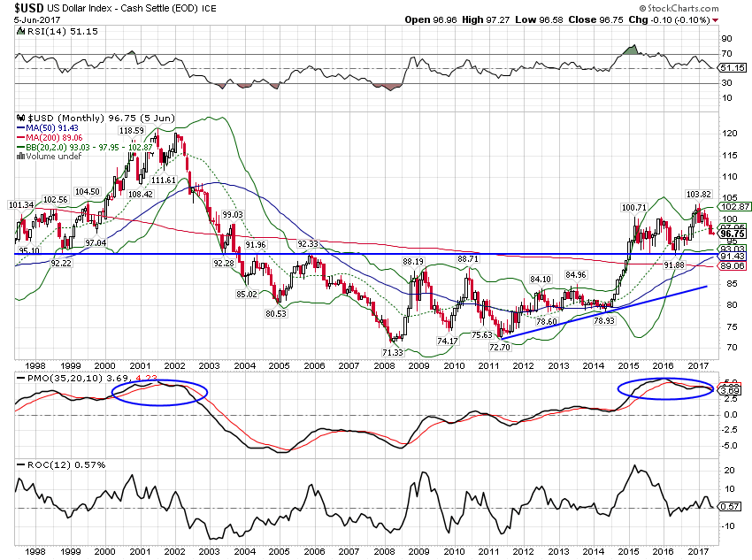Click the "MA(50) 91.43" legend text
Screen dimensions: 752x560
coord(52,128)
